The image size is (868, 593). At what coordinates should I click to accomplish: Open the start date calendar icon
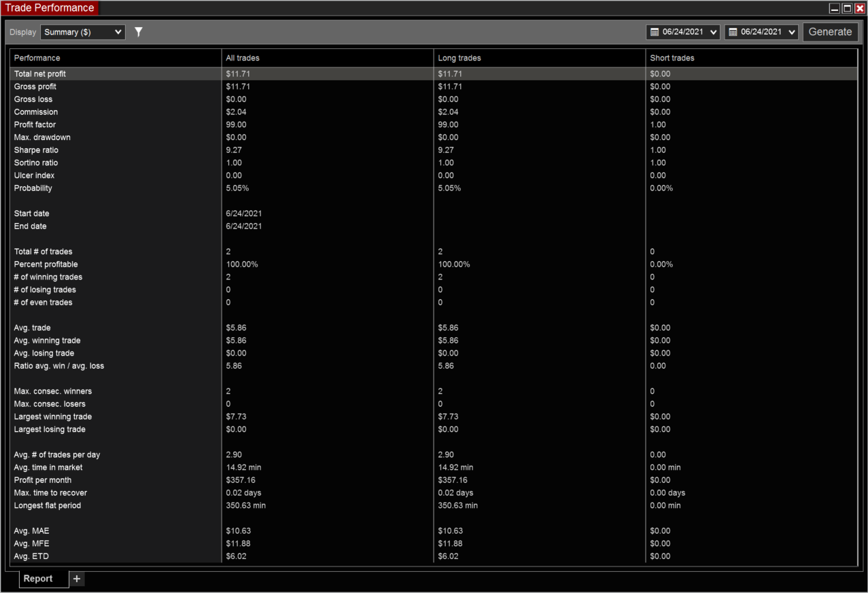pos(655,32)
